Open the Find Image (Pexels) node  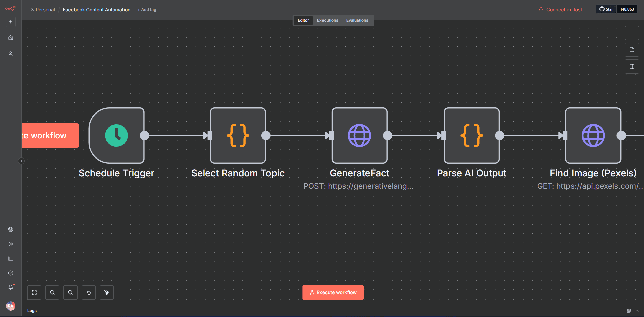593,135
